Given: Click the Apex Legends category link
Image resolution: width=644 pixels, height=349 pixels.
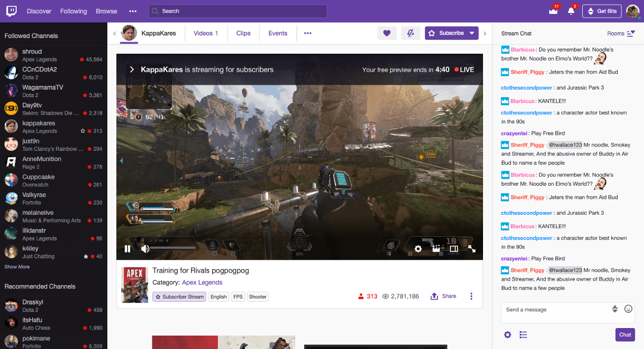Looking at the screenshot, I should (x=202, y=282).
